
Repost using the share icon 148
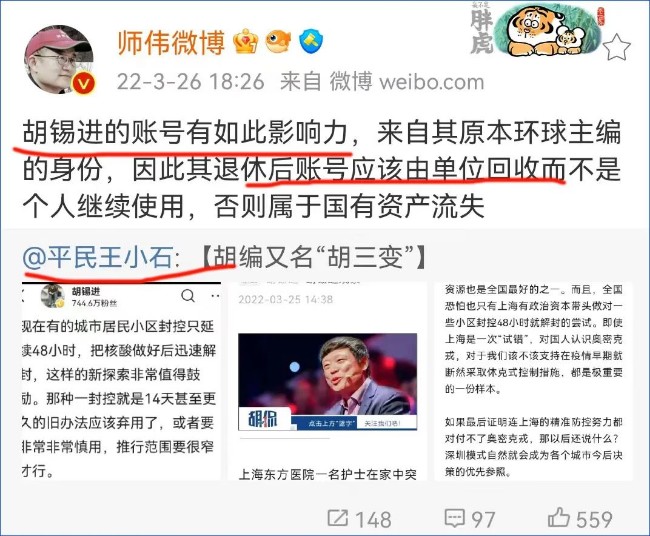click(359, 519)
